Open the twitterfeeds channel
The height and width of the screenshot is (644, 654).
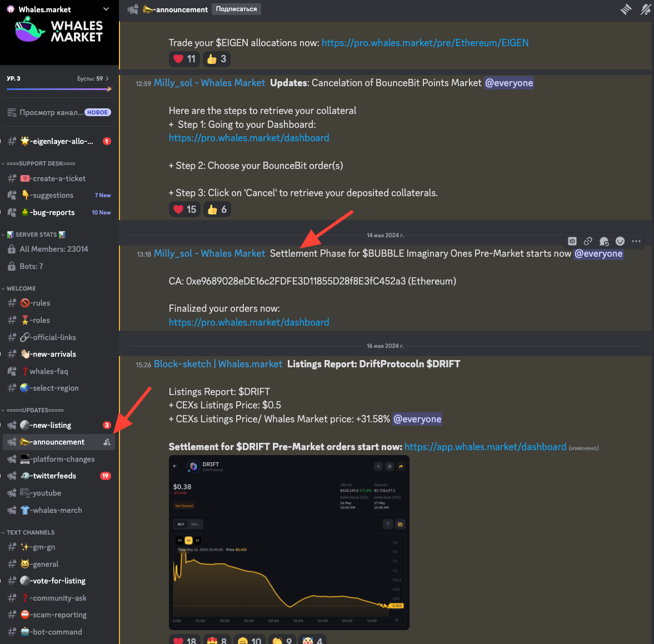click(x=59, y=476)
